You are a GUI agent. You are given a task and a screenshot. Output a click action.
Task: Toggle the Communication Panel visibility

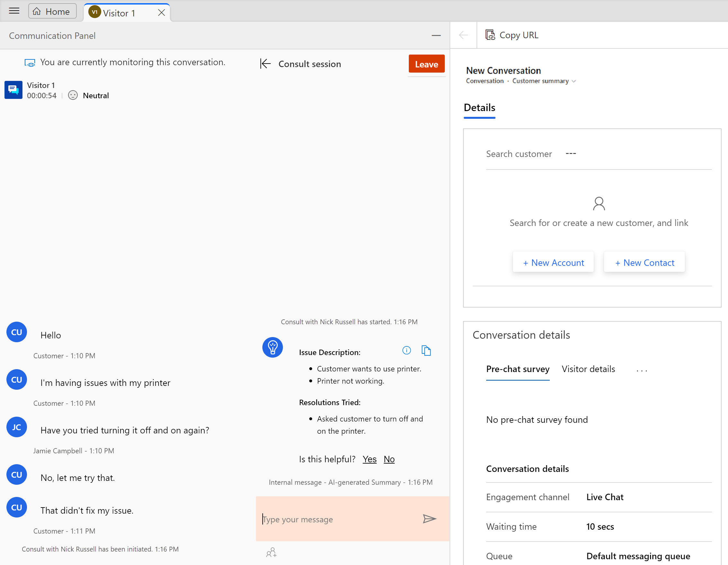pyautogui.click(x=436, y=35)
